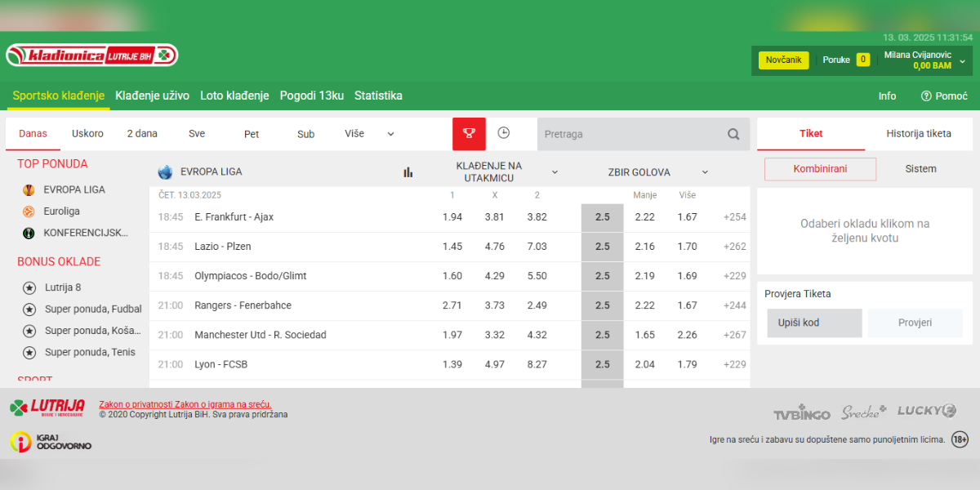
Task: Open statistics bar chart icon for Evropa Liga
Action: pos(408,172)
